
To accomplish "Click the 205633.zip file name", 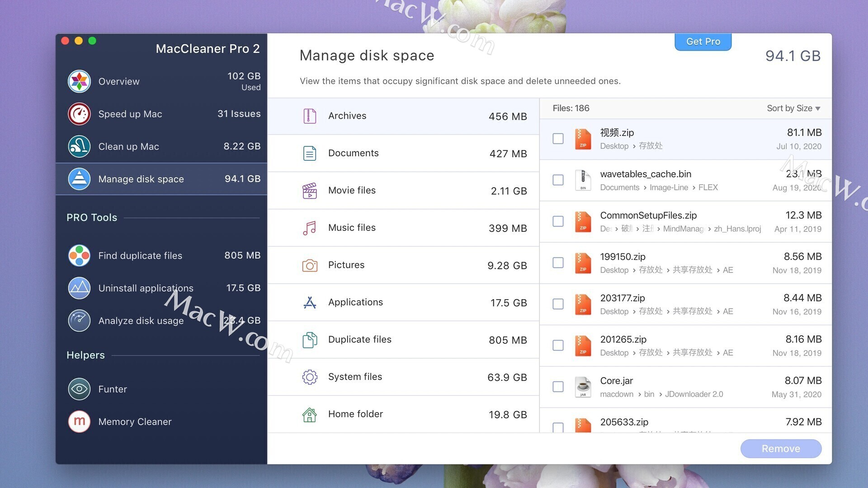I will (624, 422).
